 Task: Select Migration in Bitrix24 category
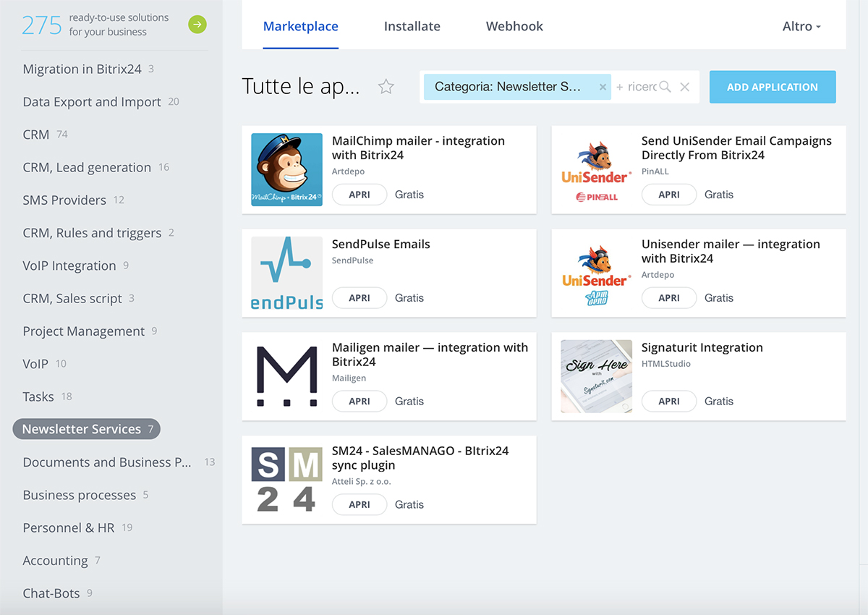click(88, 69)
